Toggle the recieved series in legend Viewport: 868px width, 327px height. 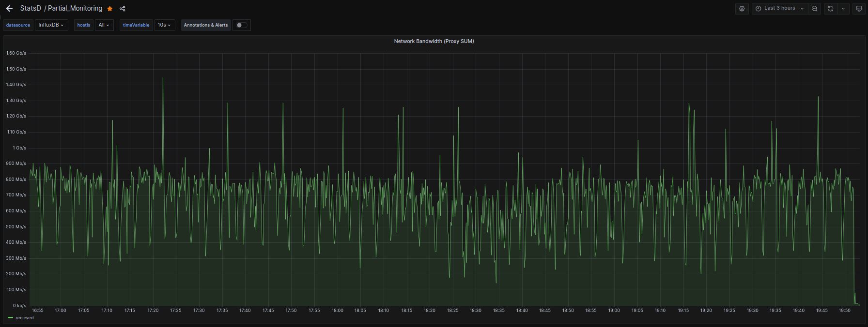point(25,318)
